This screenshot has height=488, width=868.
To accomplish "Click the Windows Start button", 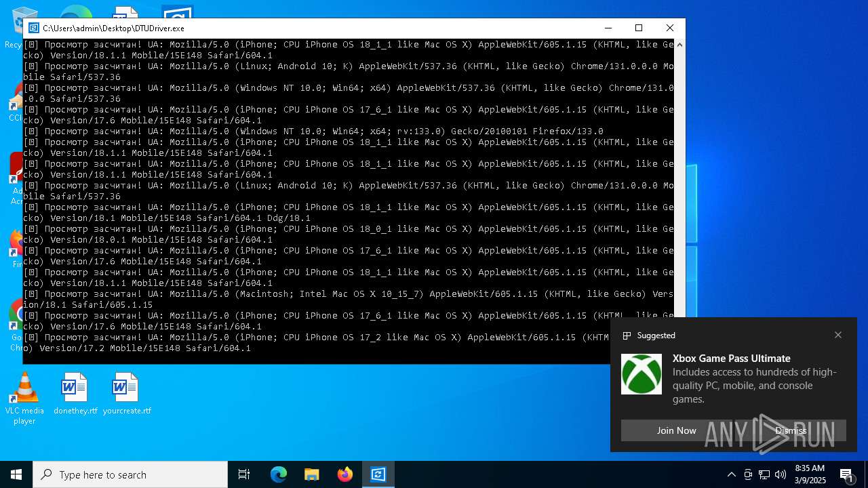I will (16, 474).
